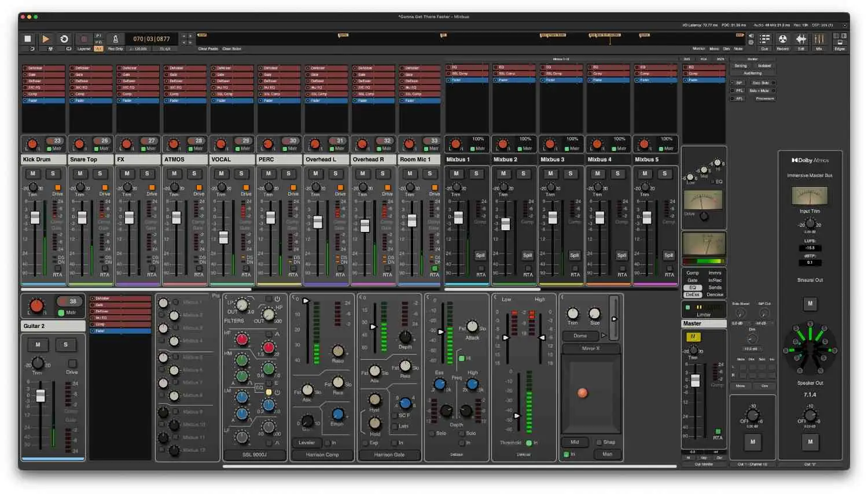
Task: Select the Layered record mode
Action: (84, 49)
